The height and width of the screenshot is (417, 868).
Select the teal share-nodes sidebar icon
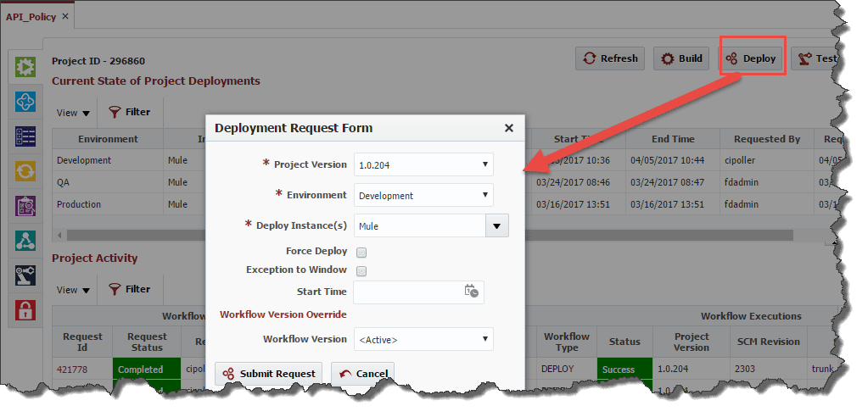(25, 241)
